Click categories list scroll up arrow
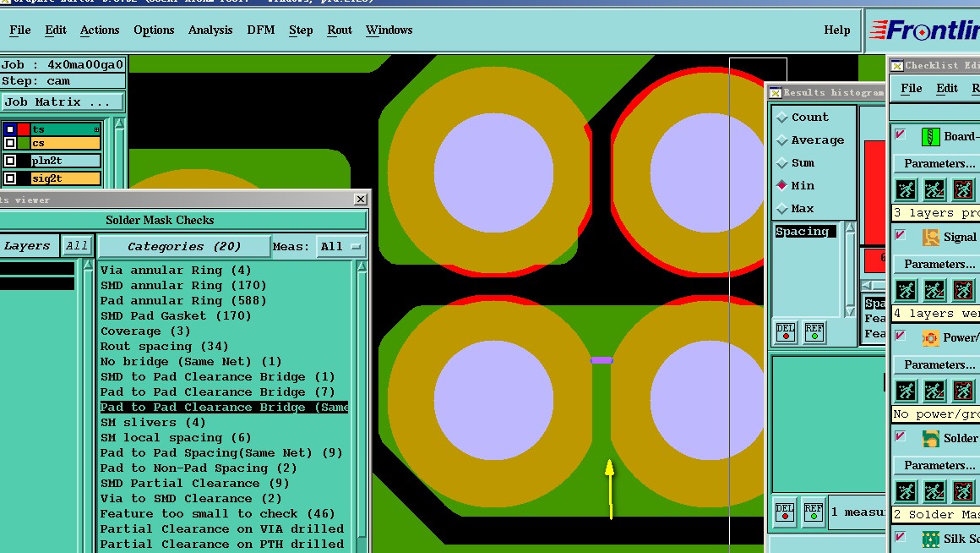The height and width of the screenshot is (553, 980). 362,266
